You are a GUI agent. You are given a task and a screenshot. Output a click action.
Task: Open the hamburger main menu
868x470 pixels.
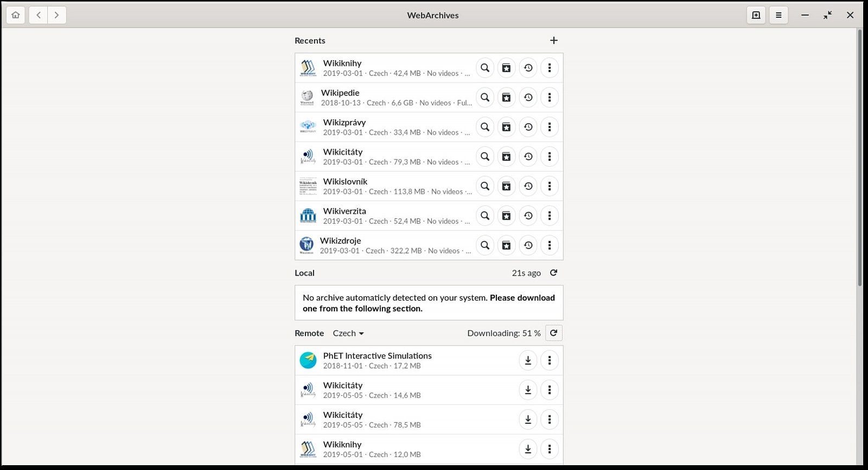coord(778,15)
